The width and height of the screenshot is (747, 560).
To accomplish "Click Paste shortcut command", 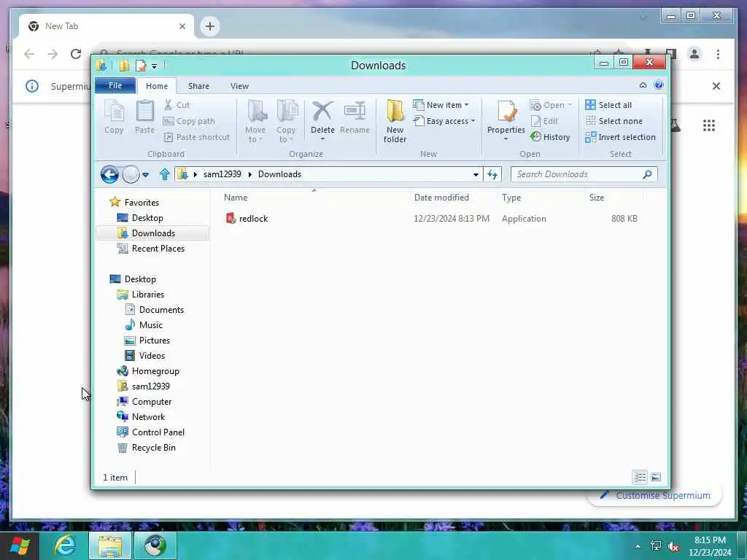I will click(x=197, y=137).
